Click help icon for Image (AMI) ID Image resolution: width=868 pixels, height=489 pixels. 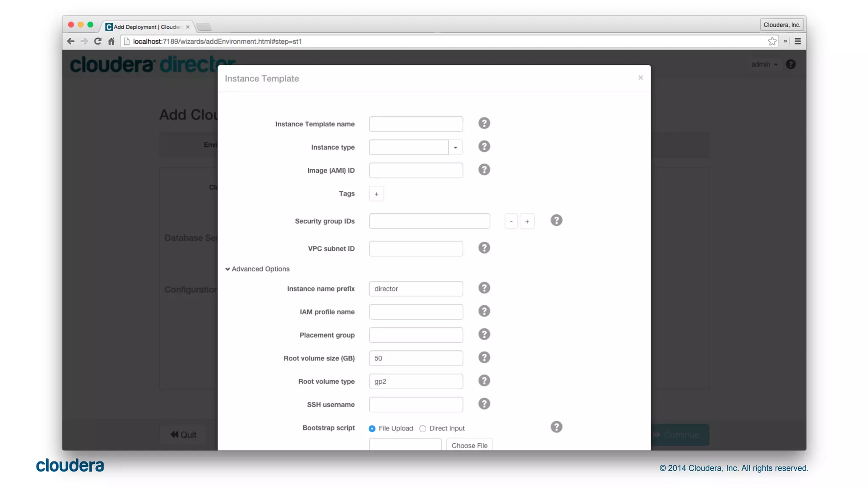484,170
